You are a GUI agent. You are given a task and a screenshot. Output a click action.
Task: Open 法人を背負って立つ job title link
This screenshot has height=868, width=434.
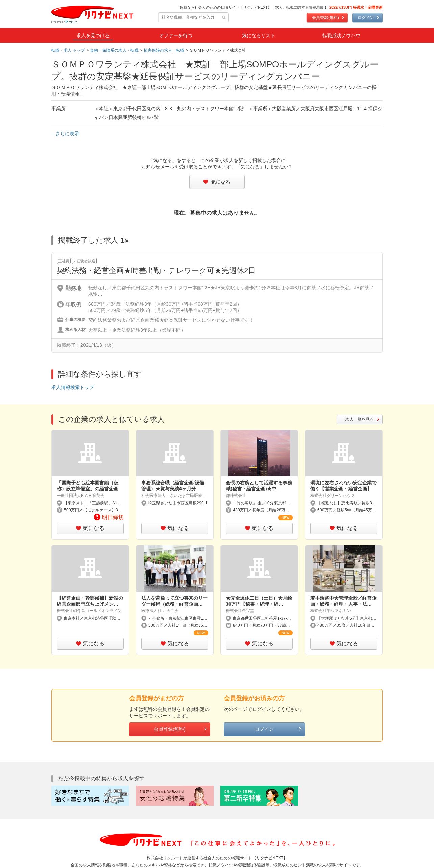pyautogui.click(x=174, y=601)
